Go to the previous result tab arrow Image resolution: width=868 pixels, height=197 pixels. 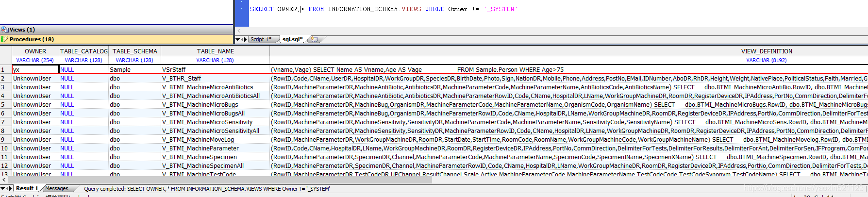pyautogui.click(x=7, y=188)
